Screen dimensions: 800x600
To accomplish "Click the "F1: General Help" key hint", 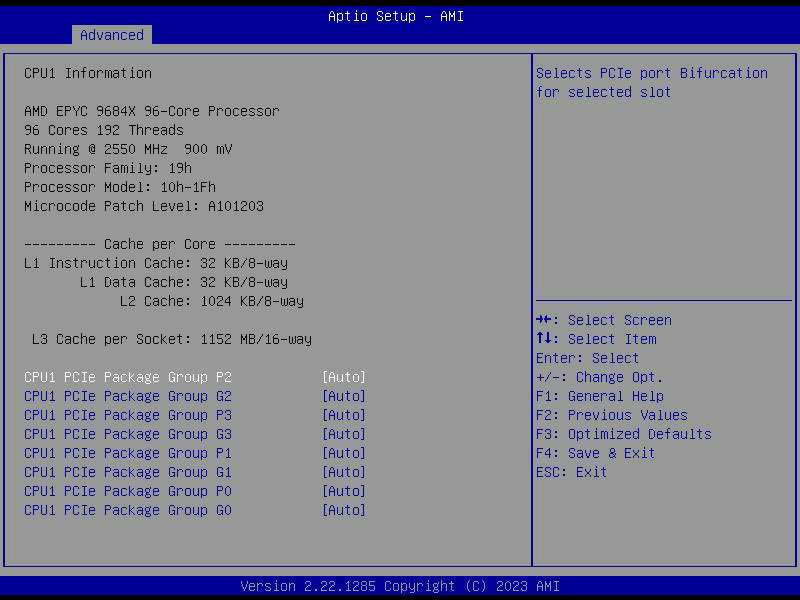I will click(x=600, y=396).
